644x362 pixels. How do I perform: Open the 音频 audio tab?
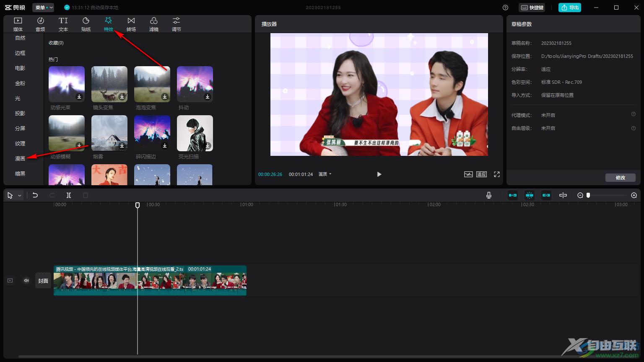coord(41,24)
